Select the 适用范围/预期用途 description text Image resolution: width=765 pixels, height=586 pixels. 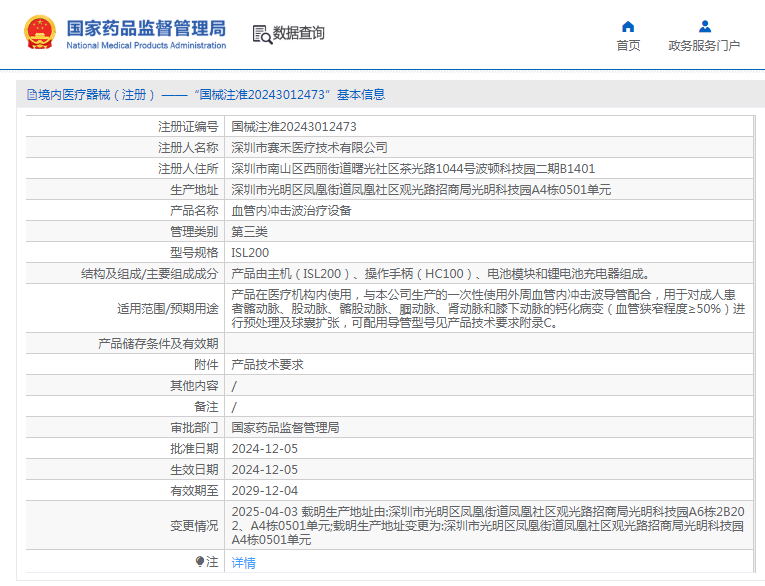coord(488,309)
